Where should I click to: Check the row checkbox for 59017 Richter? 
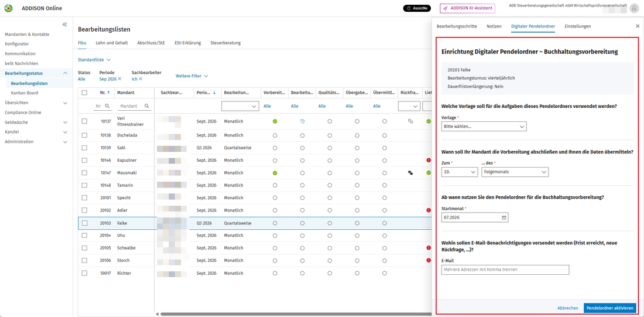(85, 273)
